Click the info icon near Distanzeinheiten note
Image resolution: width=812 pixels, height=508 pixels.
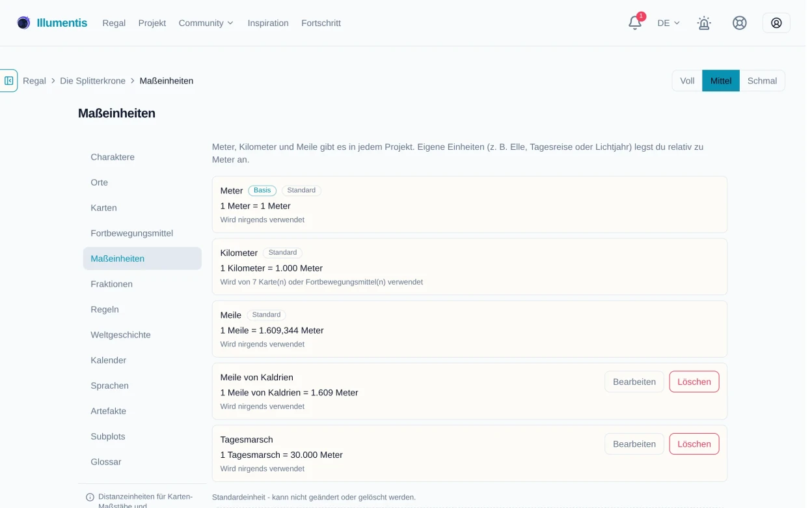(x=90, y=497)
